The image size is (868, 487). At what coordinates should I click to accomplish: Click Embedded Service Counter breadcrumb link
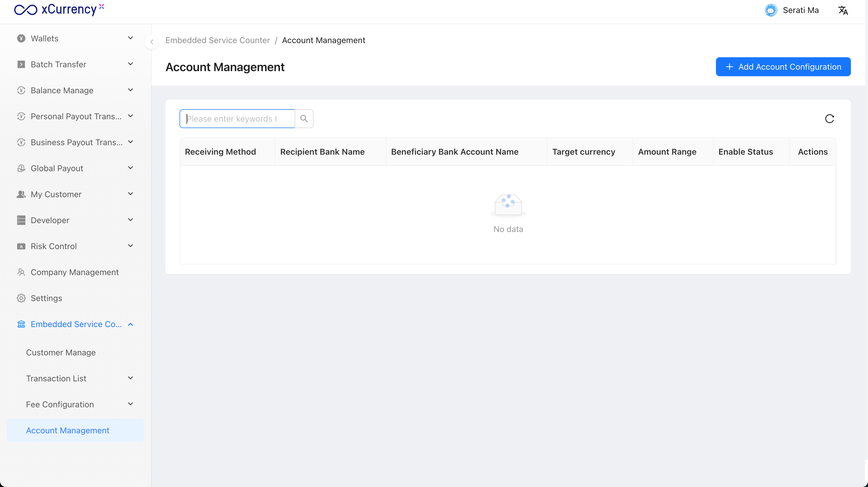[x=217, y=40]
